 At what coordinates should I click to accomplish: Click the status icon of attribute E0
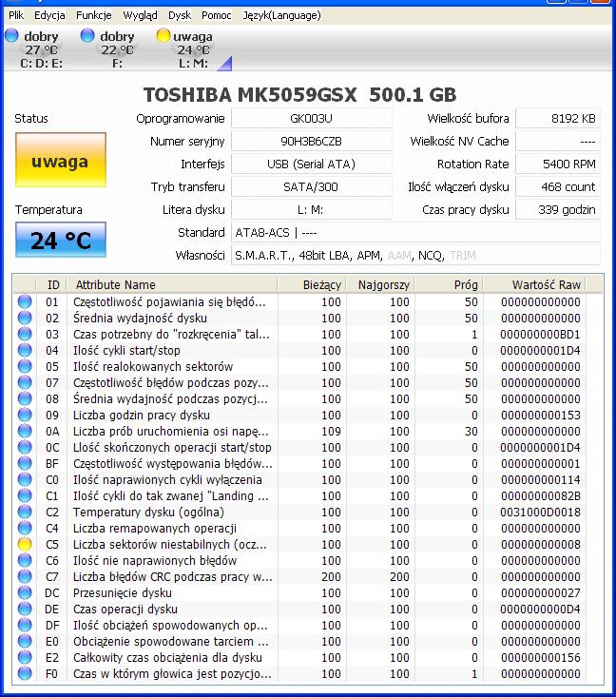25,641
